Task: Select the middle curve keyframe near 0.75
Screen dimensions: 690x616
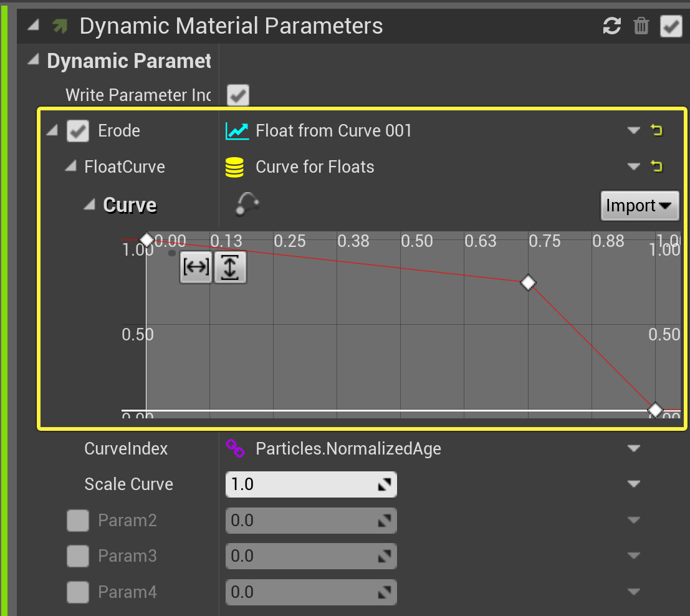Action: coord(528,283)
